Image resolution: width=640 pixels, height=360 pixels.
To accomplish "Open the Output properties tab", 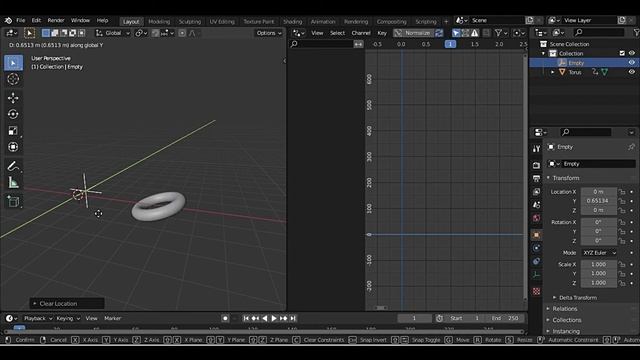I will coord(536,178).
